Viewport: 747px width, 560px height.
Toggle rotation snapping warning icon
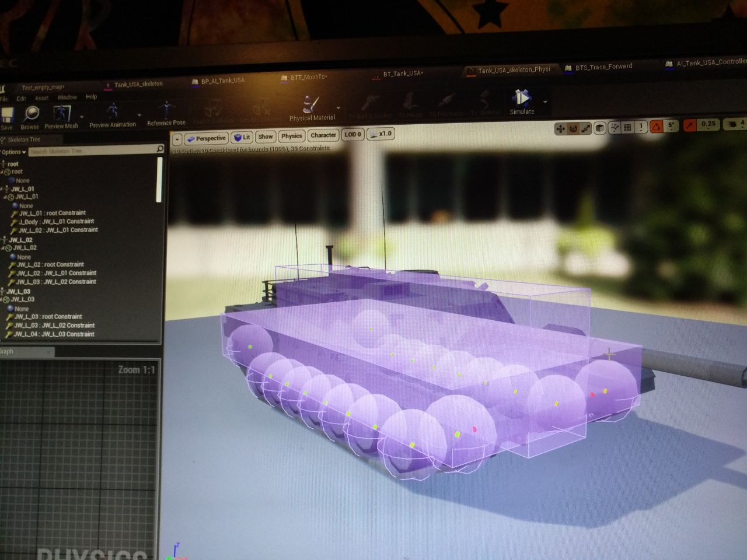(657, 126)
